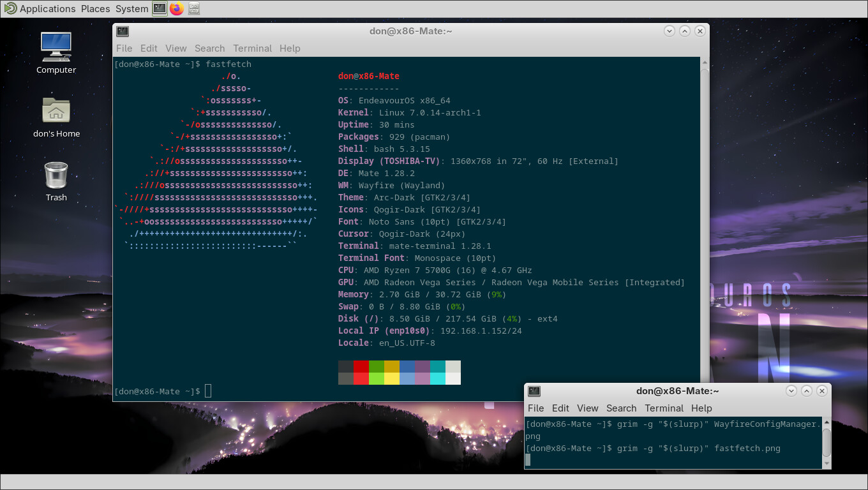
Task: Close the large fastfetch terminal window
Action: 700,31
